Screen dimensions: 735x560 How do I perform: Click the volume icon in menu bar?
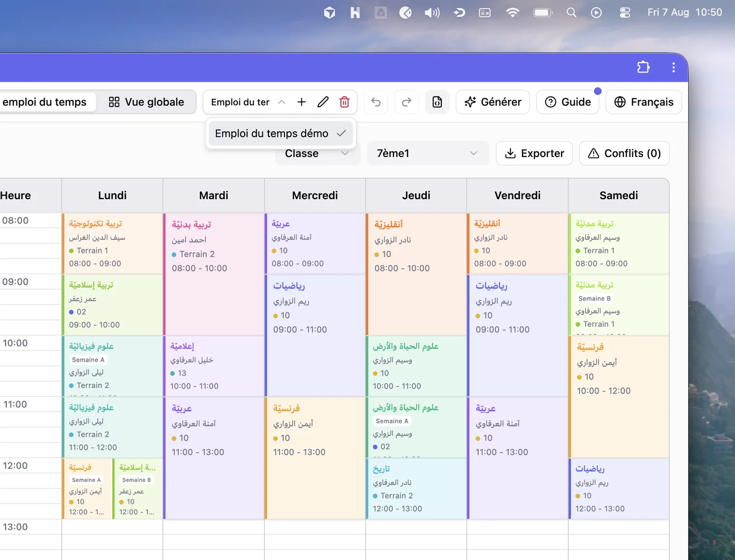click(x=432, y=12)
